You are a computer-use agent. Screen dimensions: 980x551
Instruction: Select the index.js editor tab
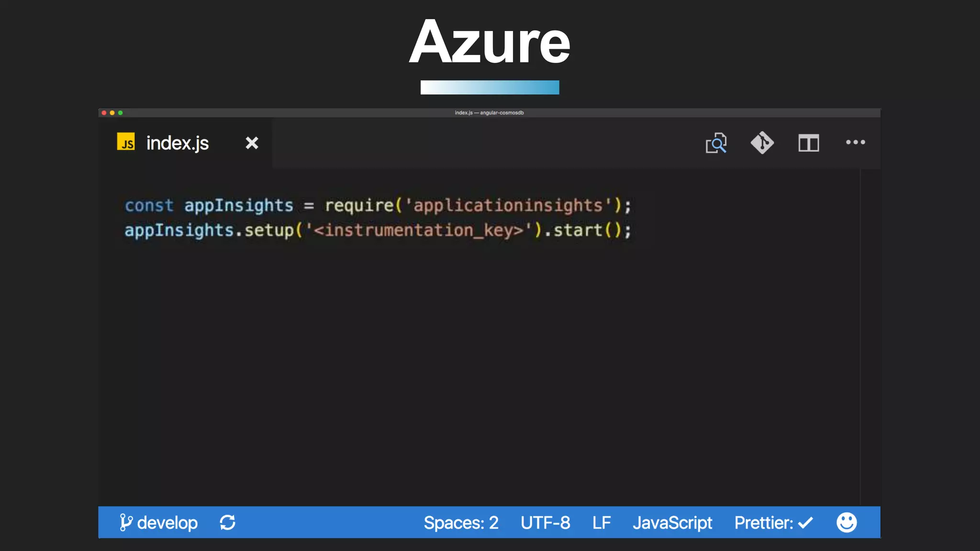(x=185, y=143)
